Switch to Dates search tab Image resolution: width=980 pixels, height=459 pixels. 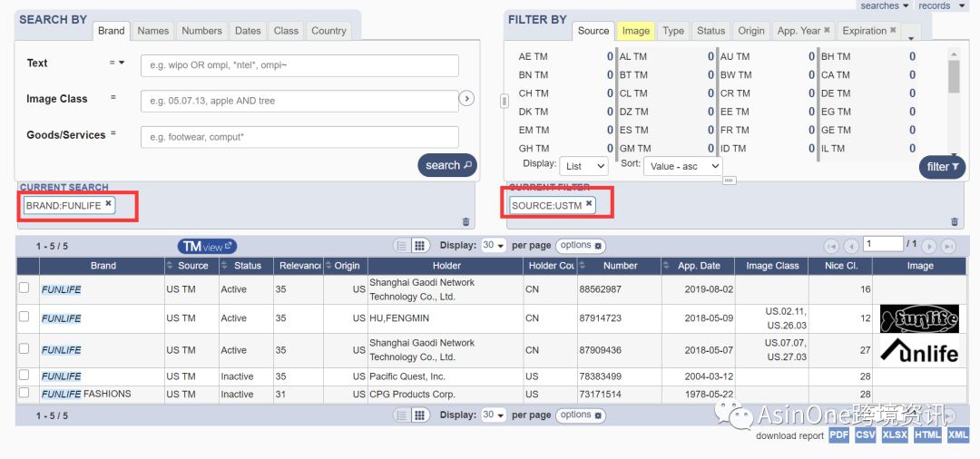(248, 31)
